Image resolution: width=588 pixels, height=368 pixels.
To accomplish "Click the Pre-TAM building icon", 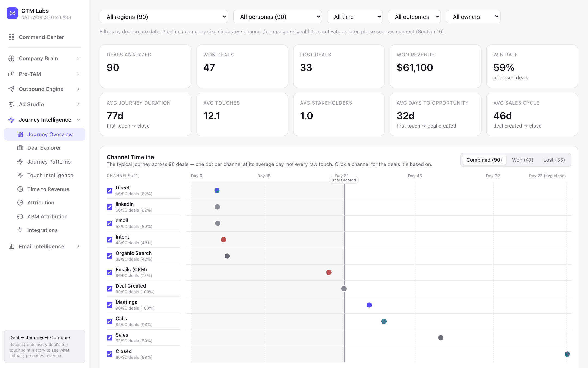I will (x=11, y=74).
